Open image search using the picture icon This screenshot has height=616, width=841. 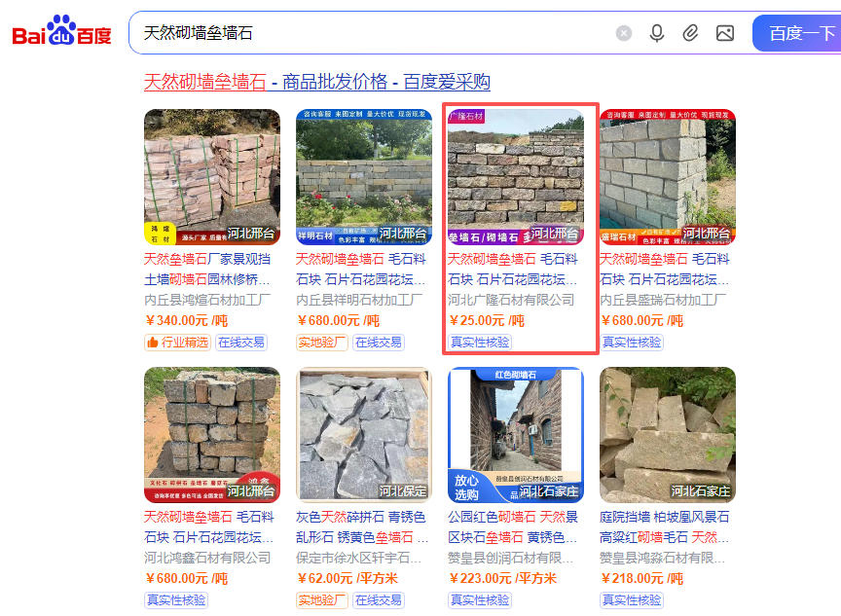tap(725, 33)
